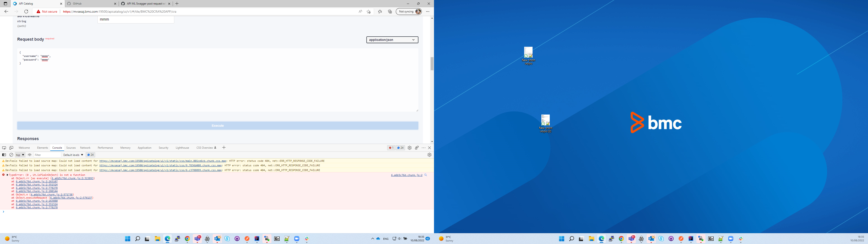Toggle device emulation in DevTools
The width and height of the screenshot is (868, 244).
tap(11, 148)
